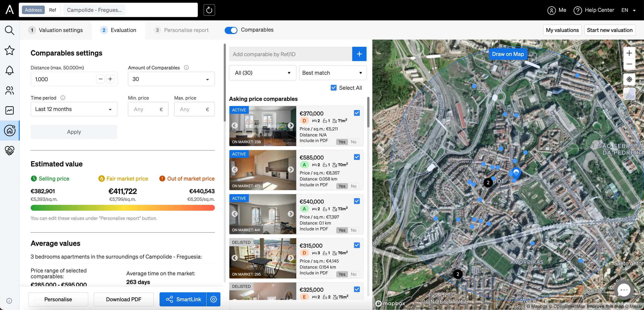Click the Apply button

pos(74,132)
